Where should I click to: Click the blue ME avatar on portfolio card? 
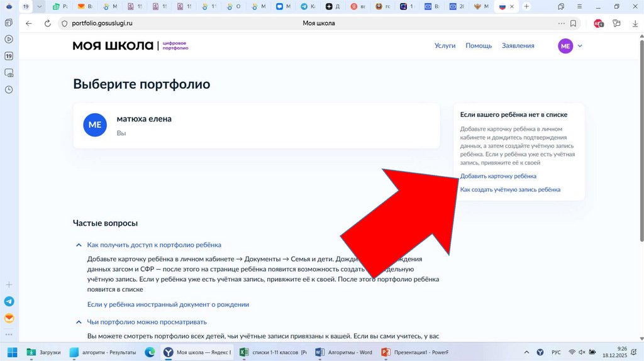click(95, 125)
